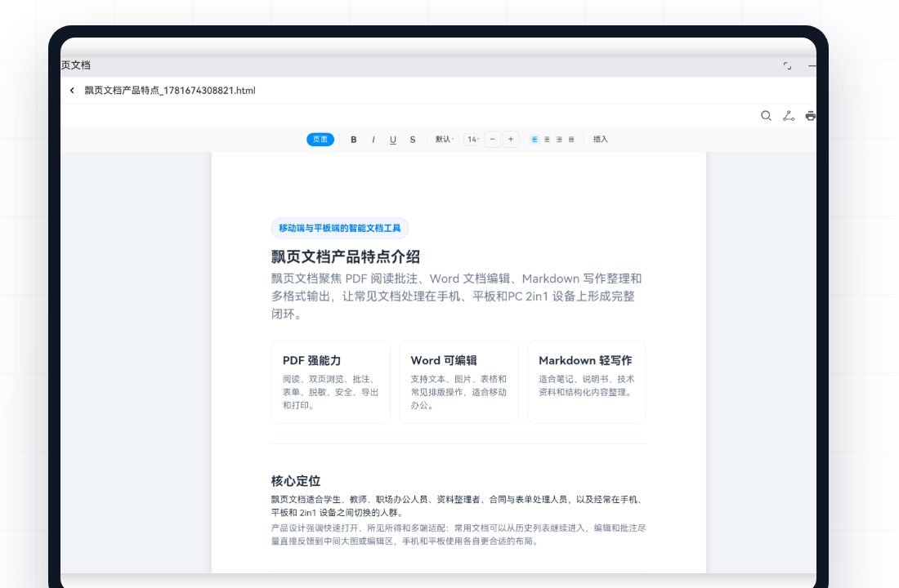Click the heading 飘页文档产品特点介绍
The width and height of the screenshot is (899, 588).
point(346,256)
